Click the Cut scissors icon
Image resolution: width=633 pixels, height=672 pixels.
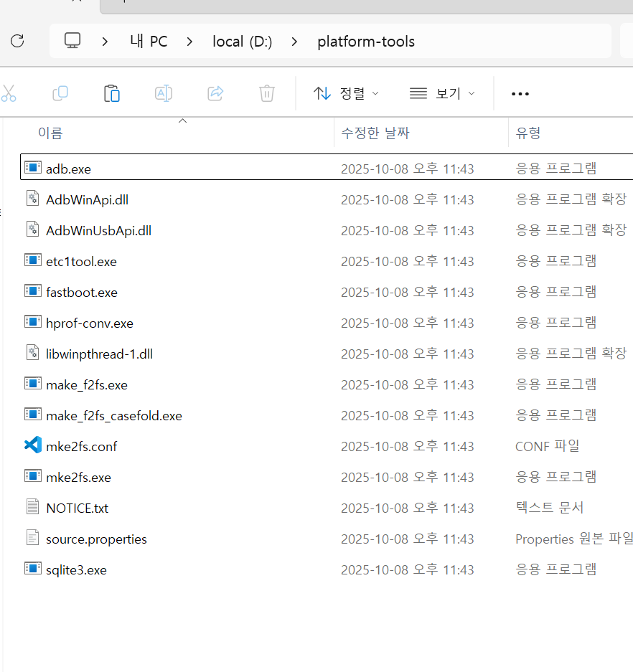pos(9,93)
